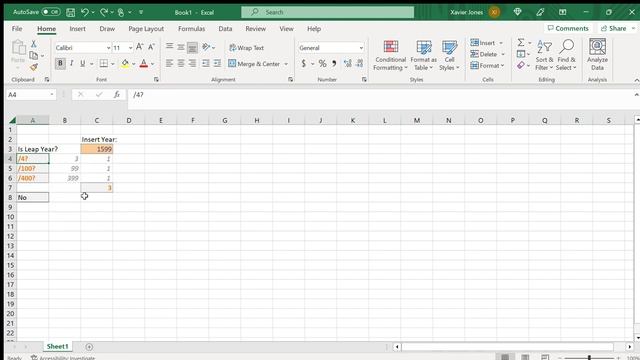Screen dimensions: 640x360
Task: Open Sort & Filter options
Action: 544,56
